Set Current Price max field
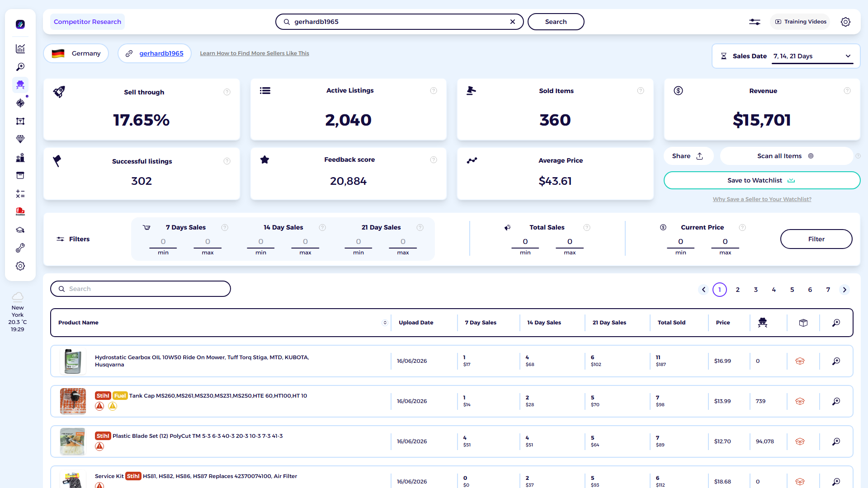Screen dimensions: 868x488 pyautogui.click(x=725, y=242)
